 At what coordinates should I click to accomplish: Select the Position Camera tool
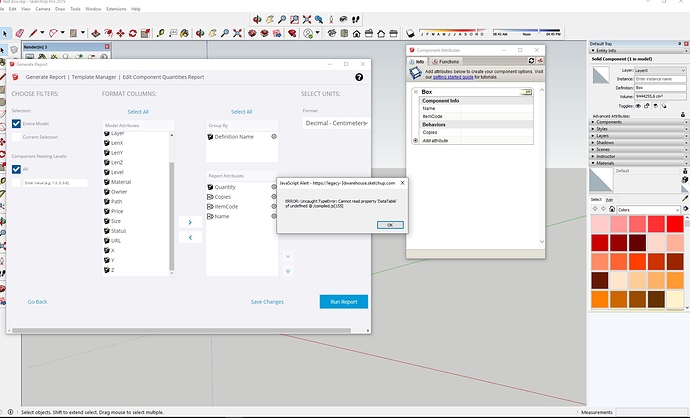(331, 19)
